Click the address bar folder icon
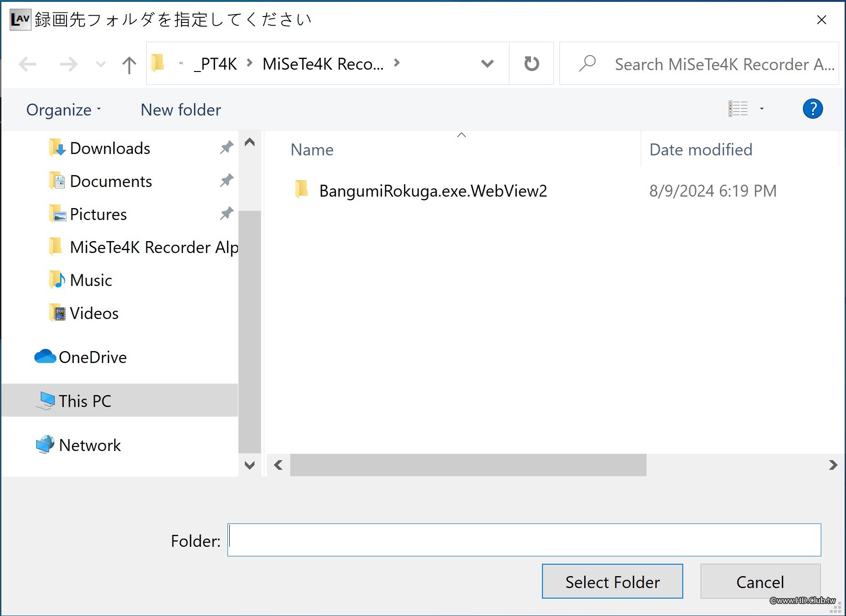This screenshot has height=616, width=846. click(158, 63)
